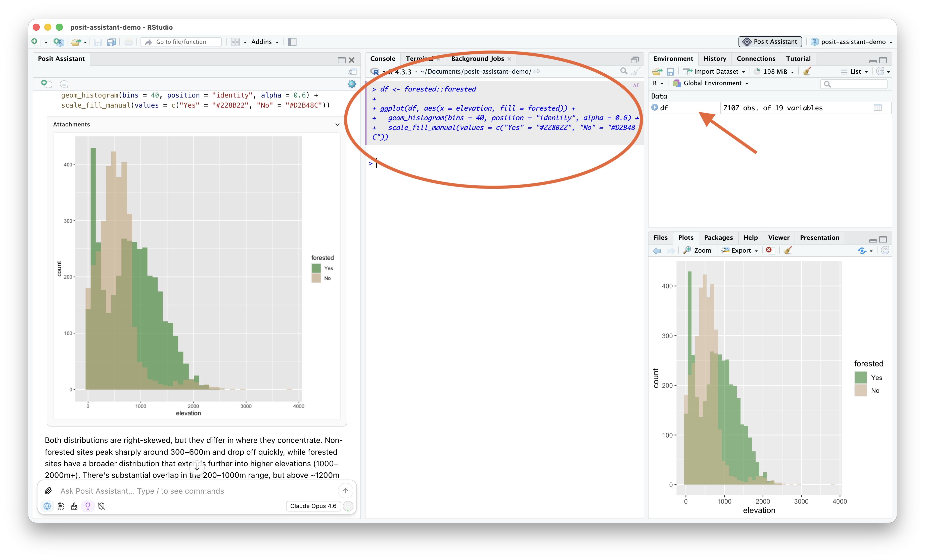
Task: Clear all plots with broom icon
Action: coord(788,250)
